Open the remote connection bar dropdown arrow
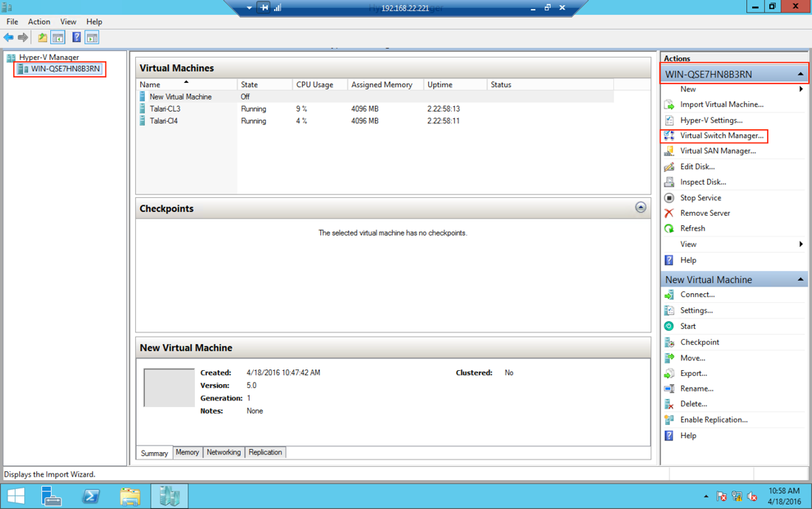 coord(249,8)
